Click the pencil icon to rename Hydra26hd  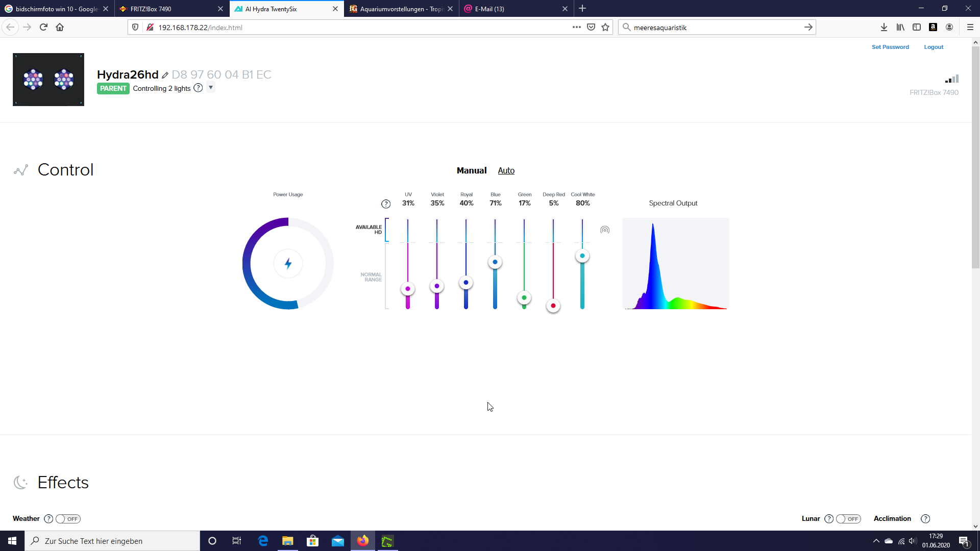click(165, 76)
